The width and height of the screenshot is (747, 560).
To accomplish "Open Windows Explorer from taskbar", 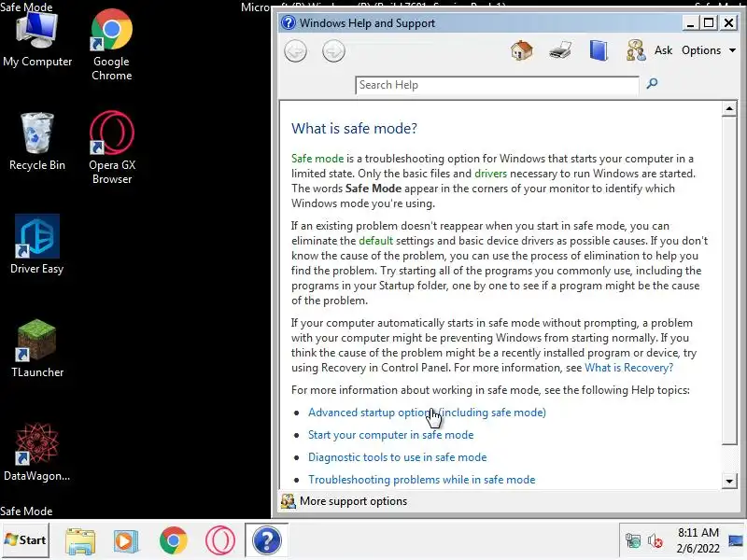I will tap(80, 541).
